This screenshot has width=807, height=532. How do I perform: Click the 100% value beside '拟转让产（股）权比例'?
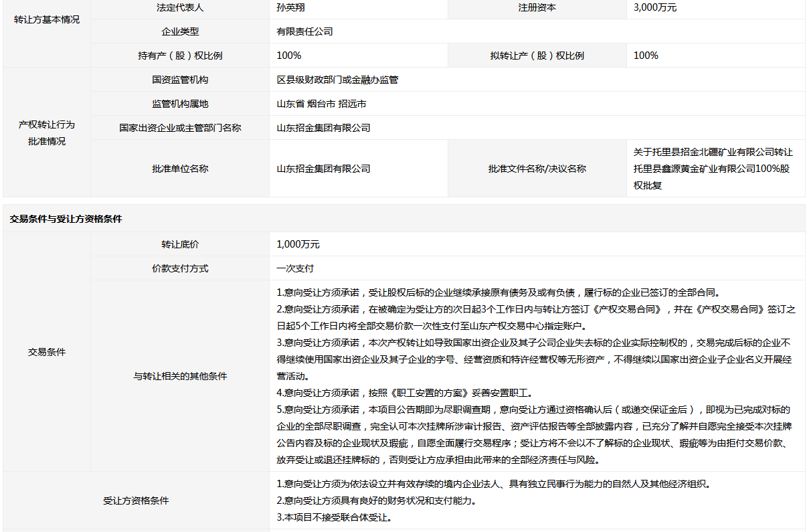(x=646, y=56)
